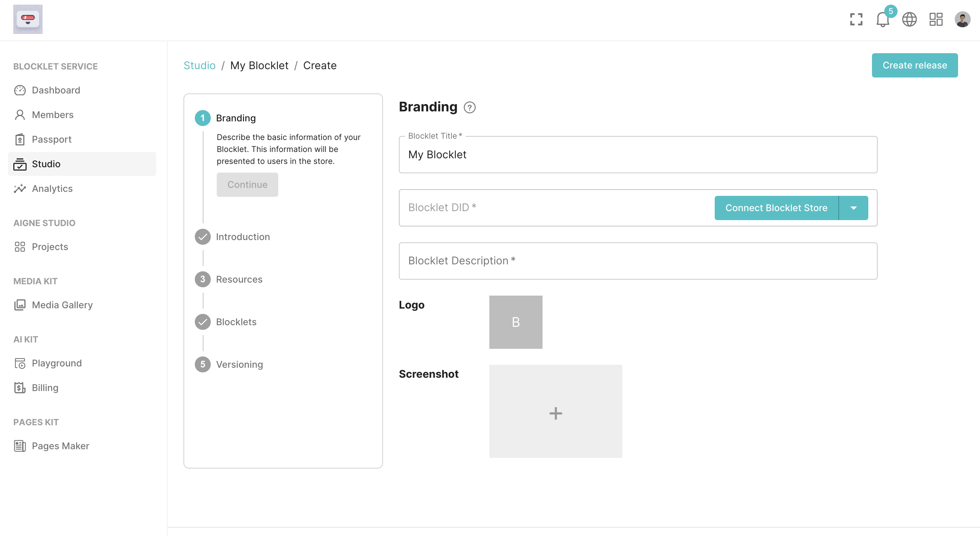Viewport: 980px width, 536px height.
Task: Click the Create release button
Action: 914,66
